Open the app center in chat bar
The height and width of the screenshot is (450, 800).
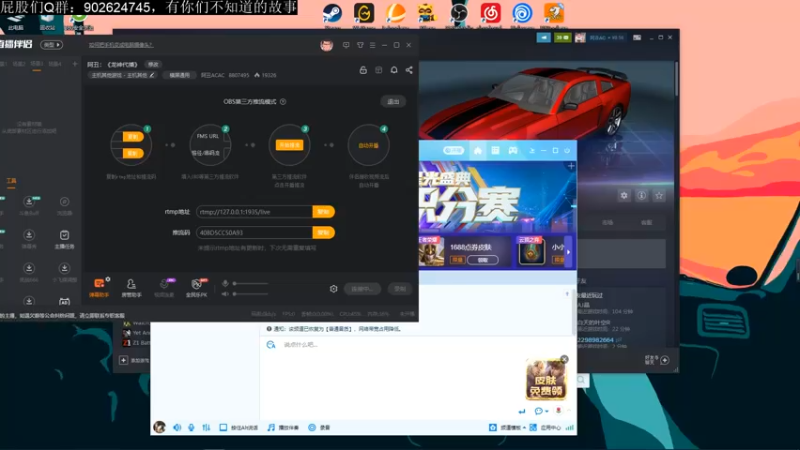pyautogui.click(x=545, y=428)
